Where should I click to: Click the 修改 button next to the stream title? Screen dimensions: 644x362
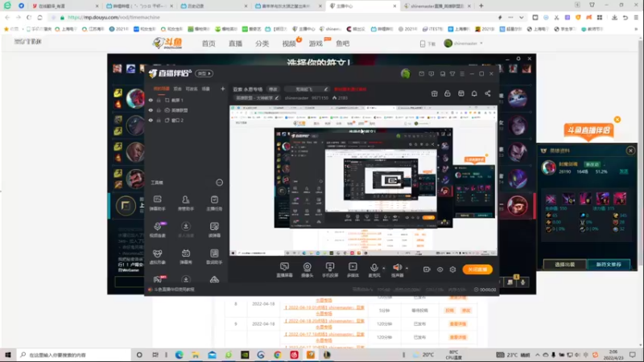point(273,89)
